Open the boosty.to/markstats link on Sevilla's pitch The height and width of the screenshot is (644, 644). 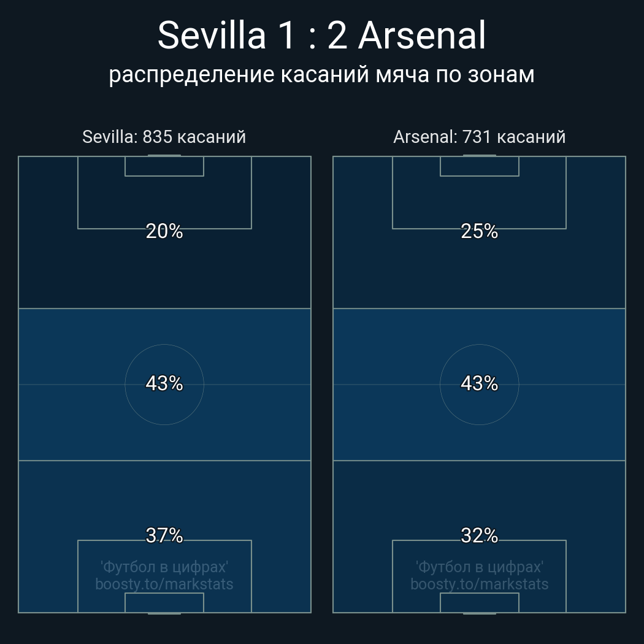pyautogui.click(x=164, y=584)
